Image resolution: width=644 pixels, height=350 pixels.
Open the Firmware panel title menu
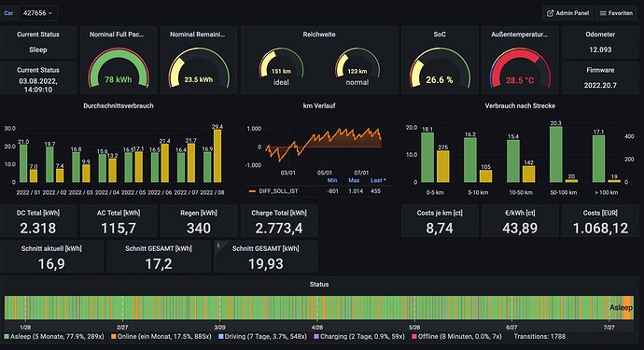(600, 70)
